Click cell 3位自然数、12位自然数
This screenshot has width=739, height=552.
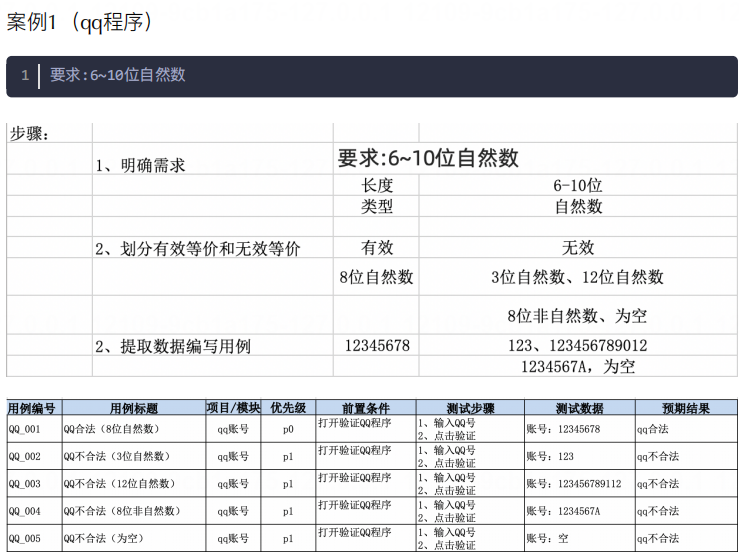pyautogui.click(x=577, y=277)
